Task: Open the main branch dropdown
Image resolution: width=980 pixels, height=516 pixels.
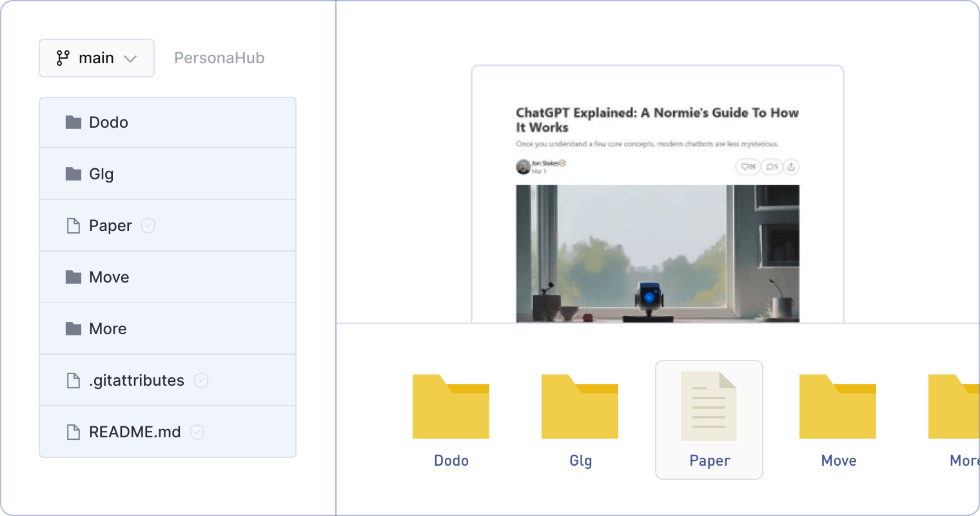Action: pyautogui.click(x=97, y=58)
